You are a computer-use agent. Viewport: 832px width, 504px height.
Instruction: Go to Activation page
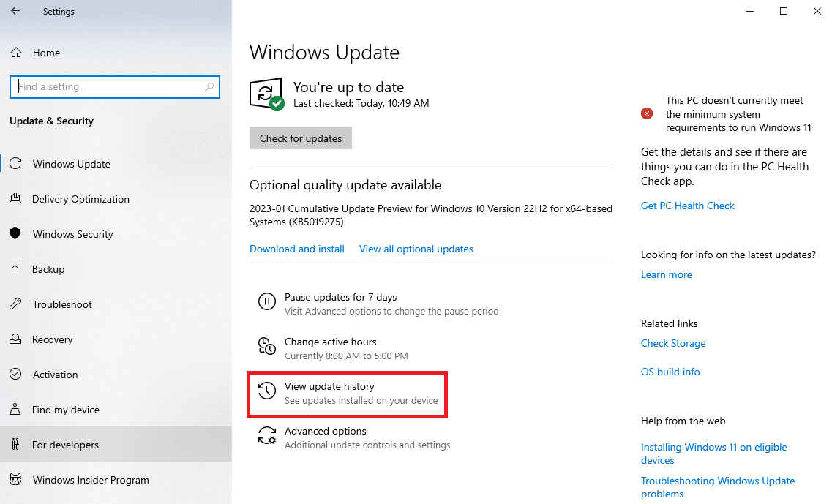point(116,374)
